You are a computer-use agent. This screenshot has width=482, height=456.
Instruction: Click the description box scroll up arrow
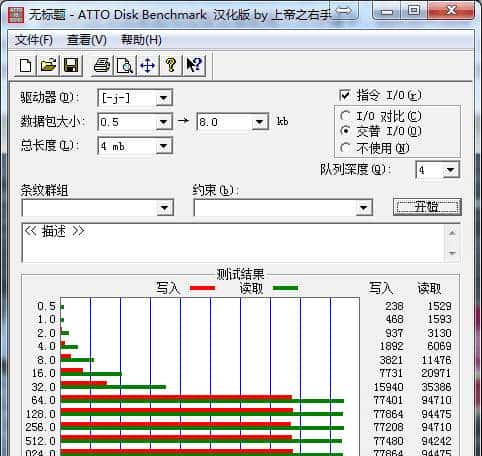coord(452,233)
